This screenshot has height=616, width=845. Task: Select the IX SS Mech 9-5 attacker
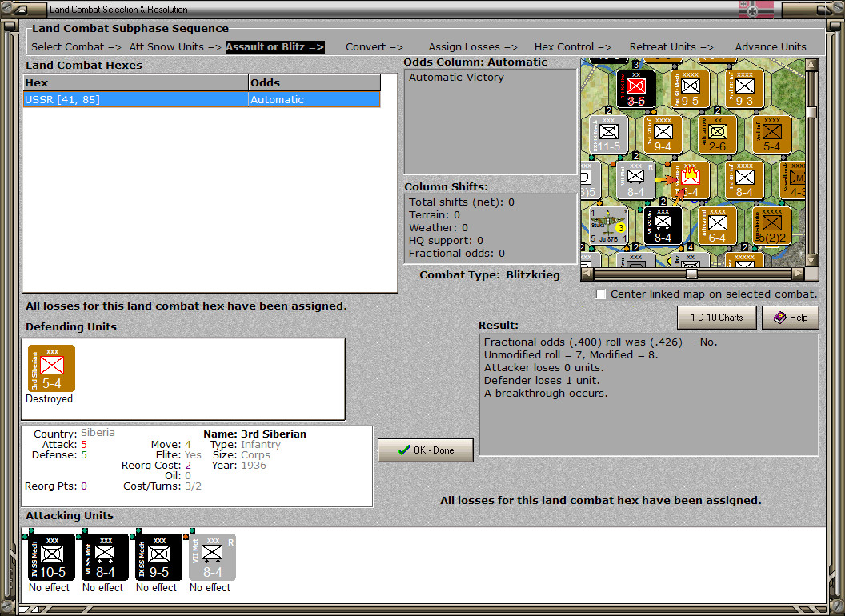159,558
